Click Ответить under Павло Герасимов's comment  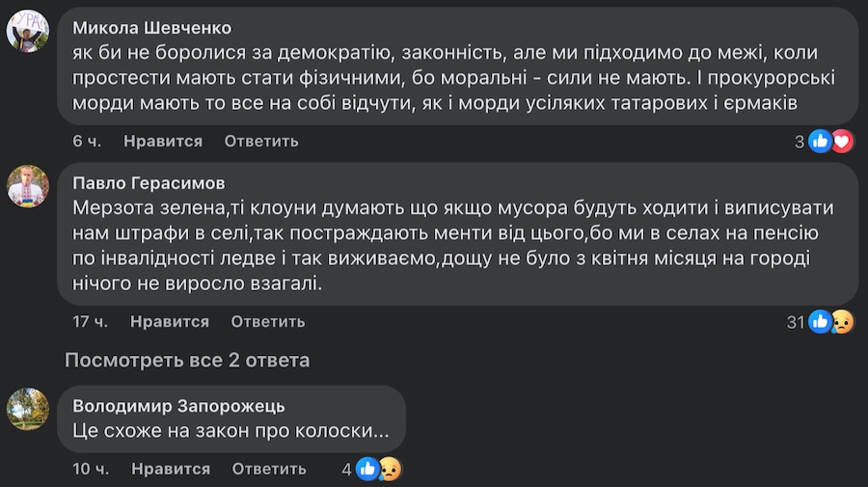(267, 321)
